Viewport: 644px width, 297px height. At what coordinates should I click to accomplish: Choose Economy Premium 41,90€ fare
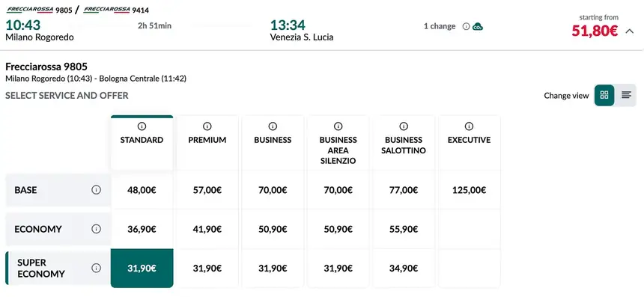[x=207, y=229]
